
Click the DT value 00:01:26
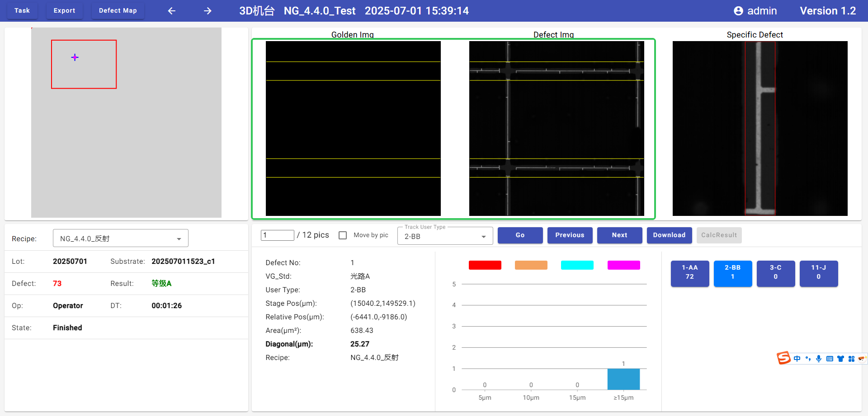tap(167, 306)
